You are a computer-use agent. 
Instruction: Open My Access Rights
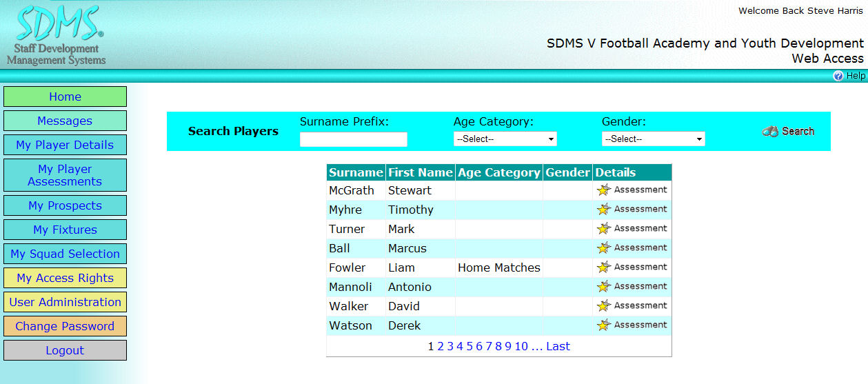point(65,278)
